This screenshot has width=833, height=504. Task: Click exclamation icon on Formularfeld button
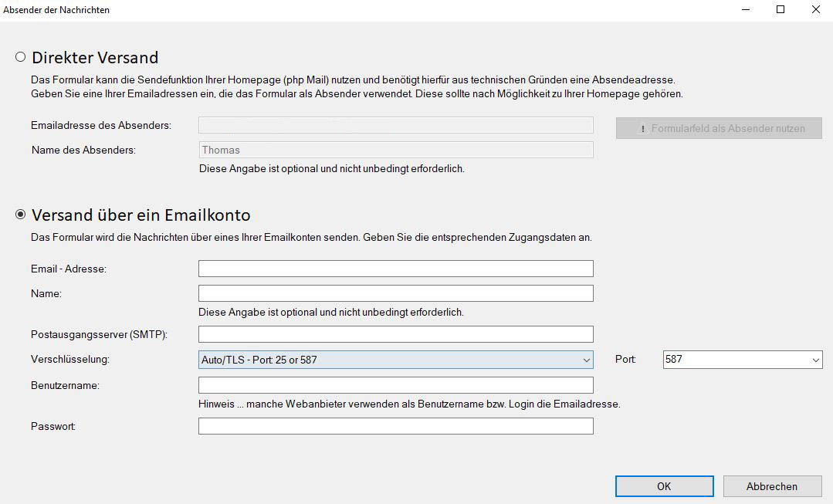(642, 129)
